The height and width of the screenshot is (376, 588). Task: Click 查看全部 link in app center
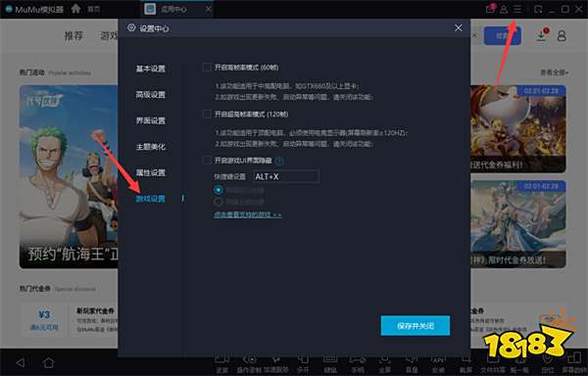click(x=555, y=72)
